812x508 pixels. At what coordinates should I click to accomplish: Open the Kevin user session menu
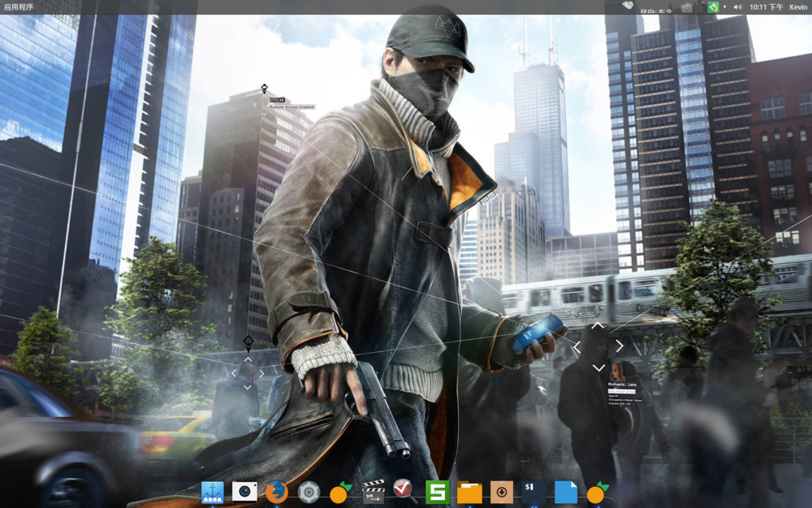click(x=797, y=7)
